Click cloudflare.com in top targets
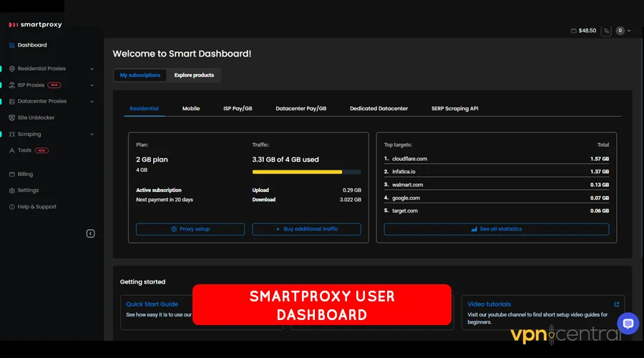This screenshot has height=358, width=644. 409,159
